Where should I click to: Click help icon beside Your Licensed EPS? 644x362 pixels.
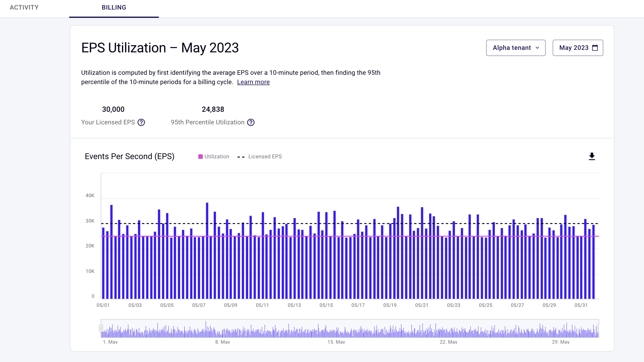coord(141,122)
